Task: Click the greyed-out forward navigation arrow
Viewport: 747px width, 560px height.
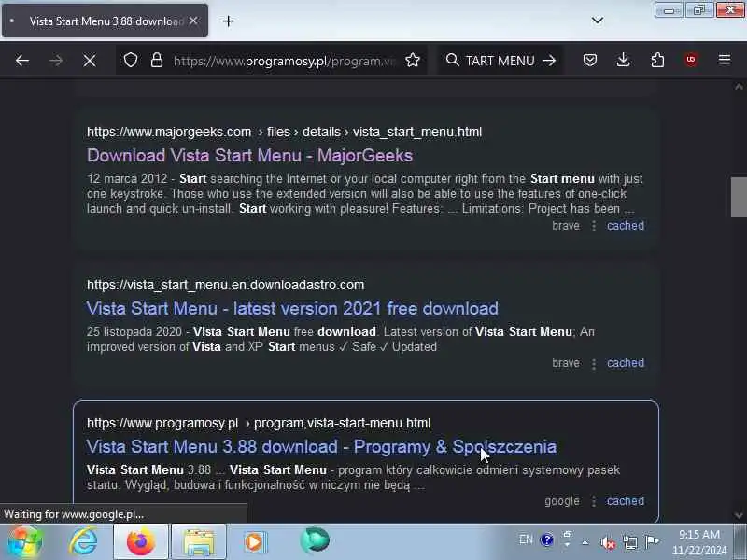Action: [56, 61]
